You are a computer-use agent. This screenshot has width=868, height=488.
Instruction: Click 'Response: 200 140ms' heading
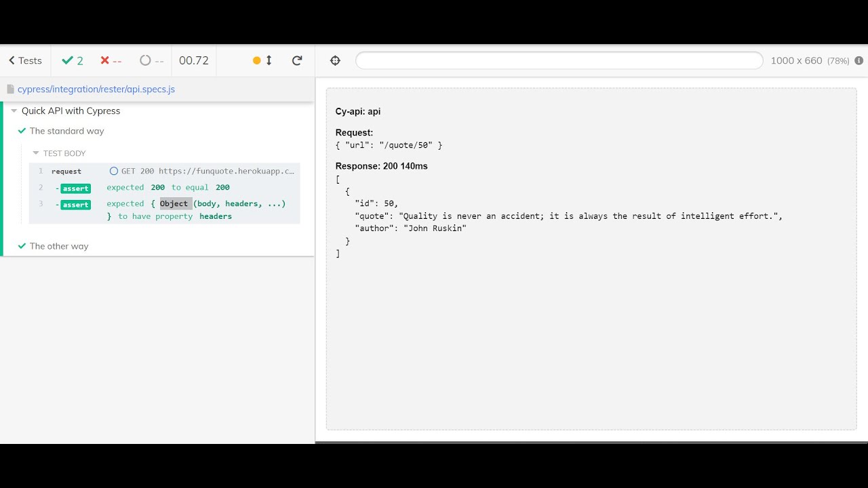click(x=382, y=166)
